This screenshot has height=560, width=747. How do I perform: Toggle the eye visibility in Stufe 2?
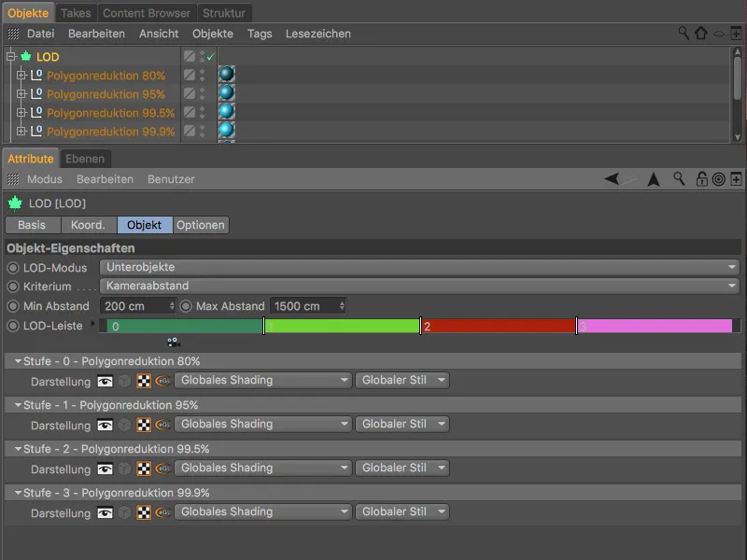point(105,469)
